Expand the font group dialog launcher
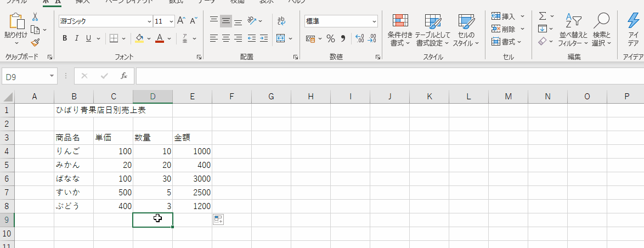Viewport: 644px width, 248px height. click(x=199, y=57)
